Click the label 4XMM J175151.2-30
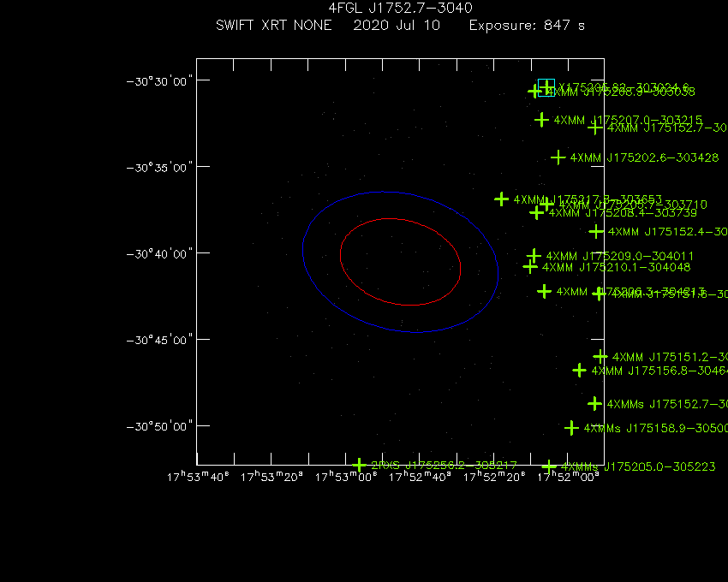Image resolution: width=728 pixels, height=582 pixels. point(670,358)
